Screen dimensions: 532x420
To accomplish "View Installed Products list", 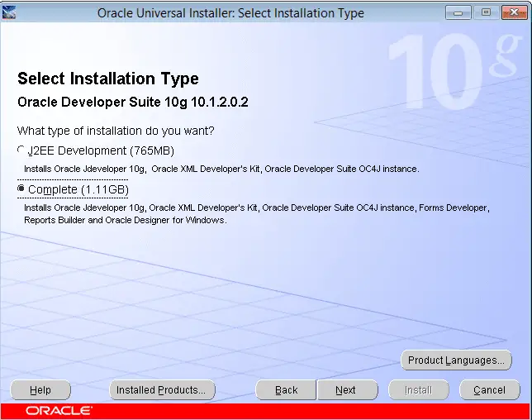I will (x=162, y=390).
